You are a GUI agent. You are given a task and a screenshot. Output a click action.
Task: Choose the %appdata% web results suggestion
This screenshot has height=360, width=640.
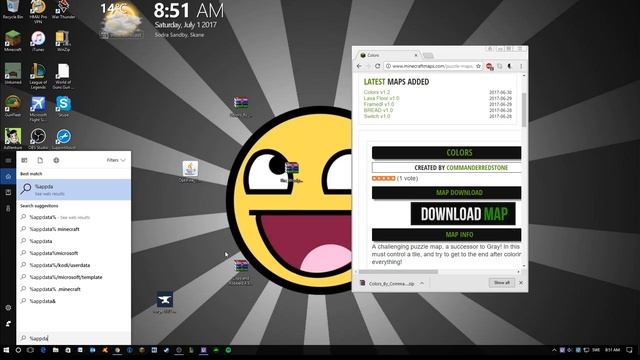(74, 217)
